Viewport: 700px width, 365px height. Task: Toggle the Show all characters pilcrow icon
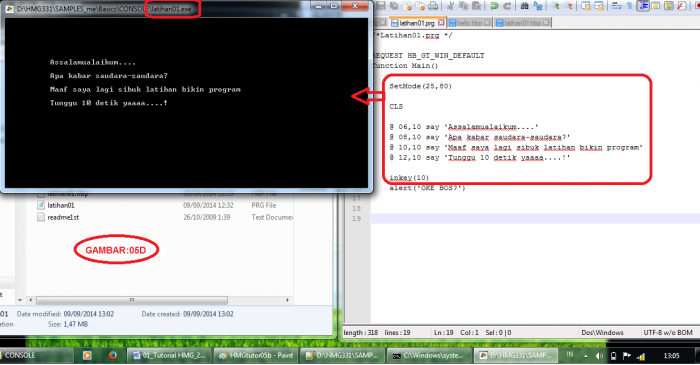629,6
